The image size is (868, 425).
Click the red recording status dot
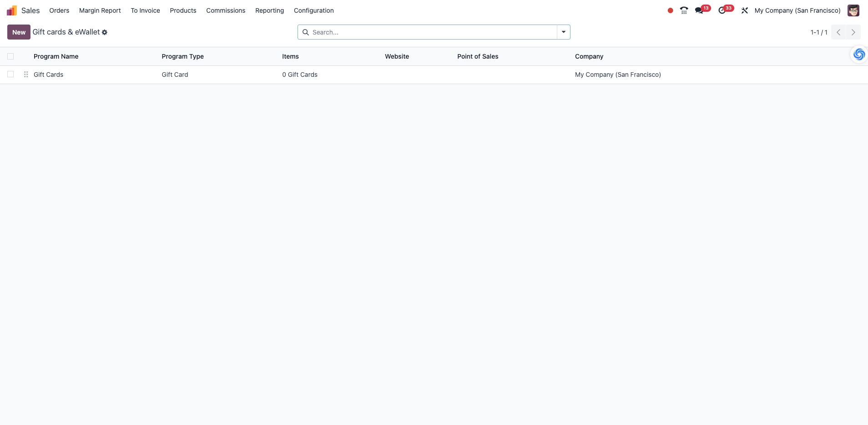click(670, 10)
